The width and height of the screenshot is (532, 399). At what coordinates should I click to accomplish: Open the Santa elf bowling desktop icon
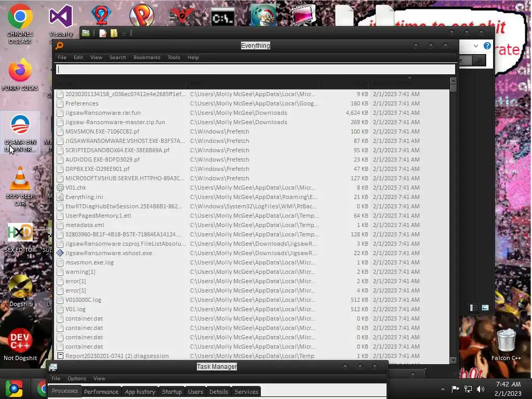263,15
